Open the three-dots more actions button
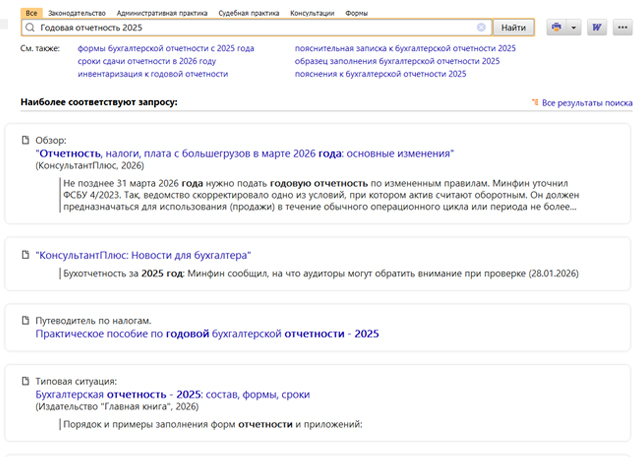The height and width of the screenshot is (457, 640). (623, 28)
